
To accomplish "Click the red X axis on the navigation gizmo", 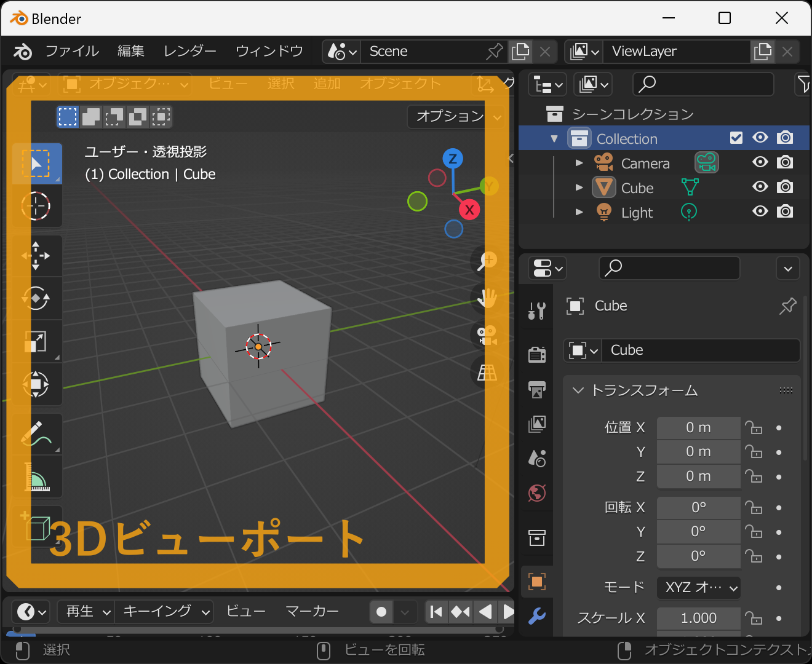I will (x=469, y=210).
